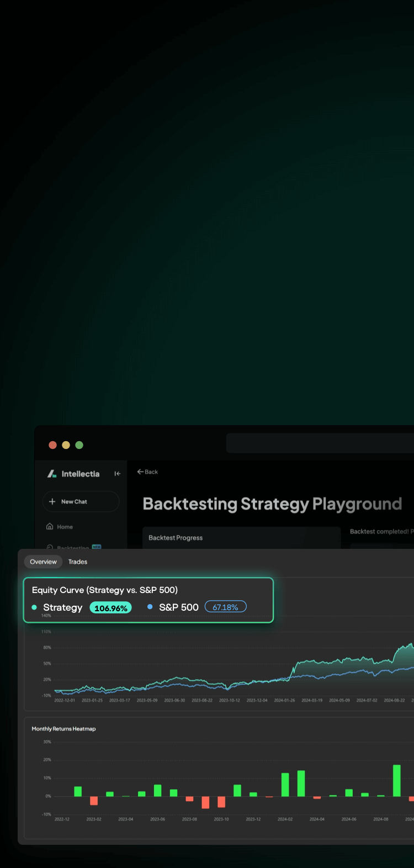Viewport: 414px width, 868px height.
Task: Switch to the Overview tab
Action: [x=43, y=562]
